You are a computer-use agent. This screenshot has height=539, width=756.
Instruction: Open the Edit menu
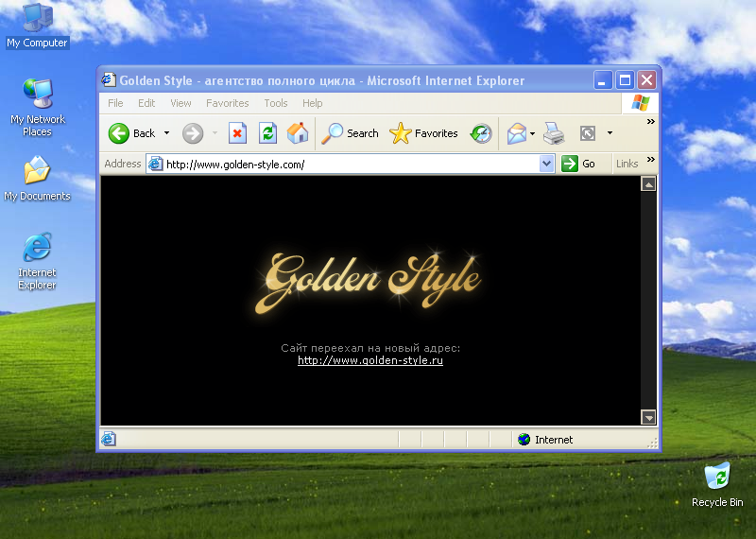146,103
